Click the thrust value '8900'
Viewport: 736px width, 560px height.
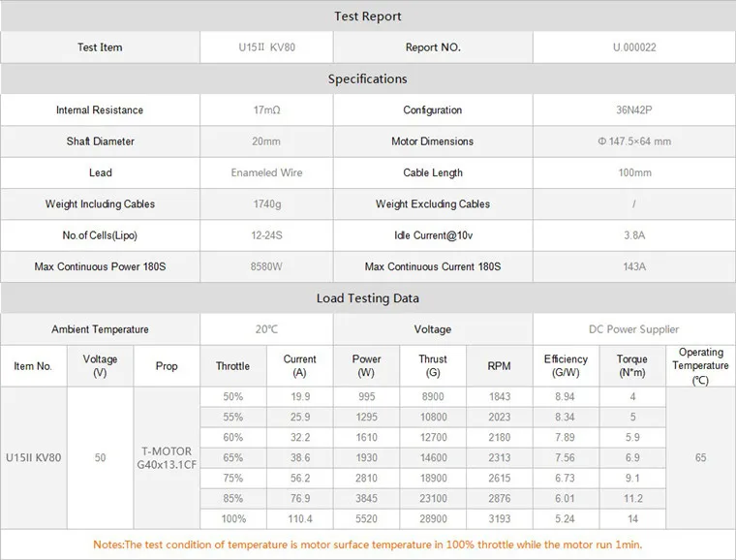click(433, 396)
